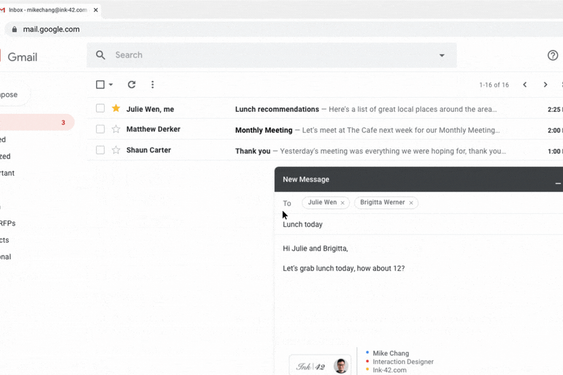The width and height of the screenshot is (563, 375).
Task: Open the Inbox label with 3 unread
Action: (37, 122)
